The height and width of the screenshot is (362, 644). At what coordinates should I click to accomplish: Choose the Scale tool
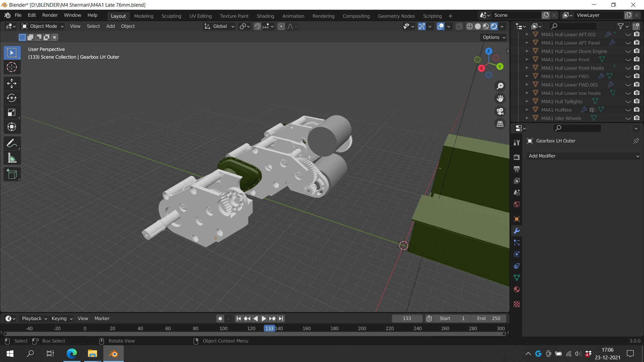pyautogui.click(x=12, y=112)
